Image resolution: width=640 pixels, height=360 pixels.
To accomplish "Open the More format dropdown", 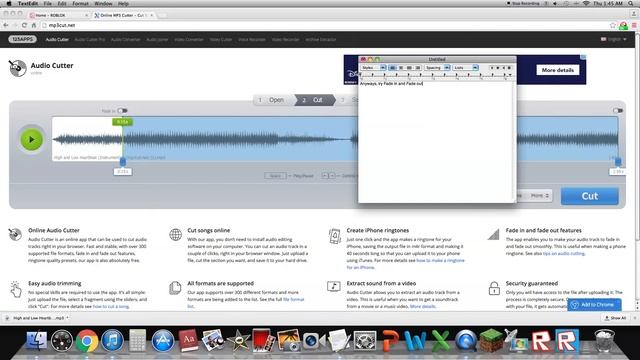I will [540, 196].
